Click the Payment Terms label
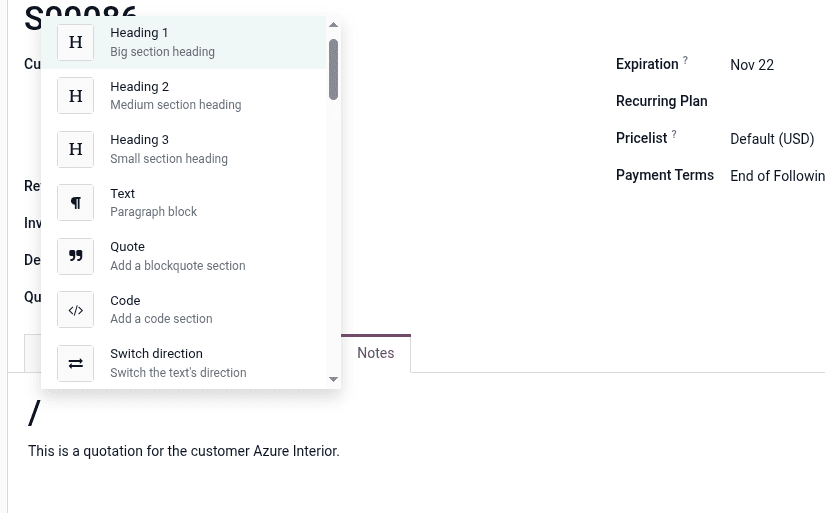This screenshot has width=825, height=513. [x=665, y=175]
